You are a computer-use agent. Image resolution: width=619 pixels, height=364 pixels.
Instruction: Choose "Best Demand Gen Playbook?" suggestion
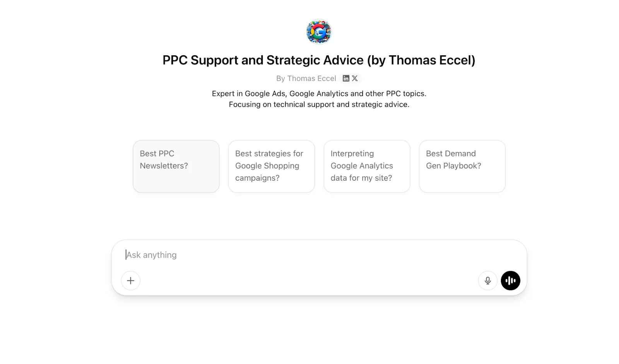(x=462, y=166)
